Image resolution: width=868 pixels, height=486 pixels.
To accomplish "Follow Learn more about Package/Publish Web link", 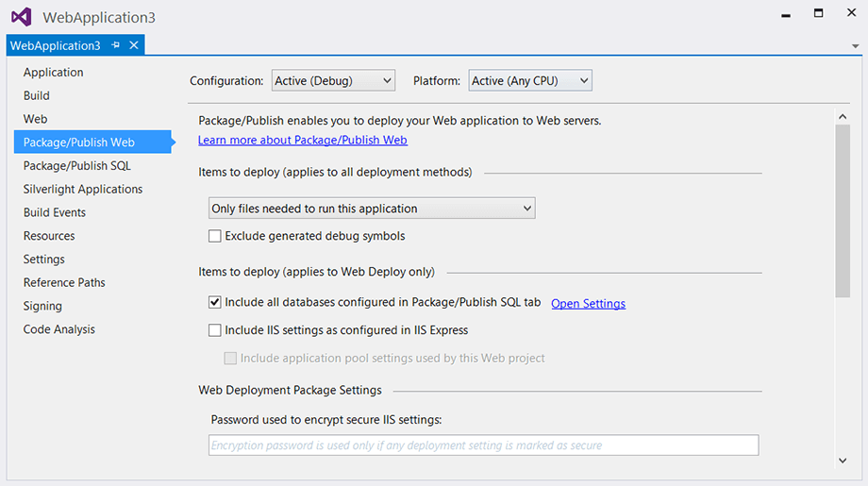I will [303, 141].
